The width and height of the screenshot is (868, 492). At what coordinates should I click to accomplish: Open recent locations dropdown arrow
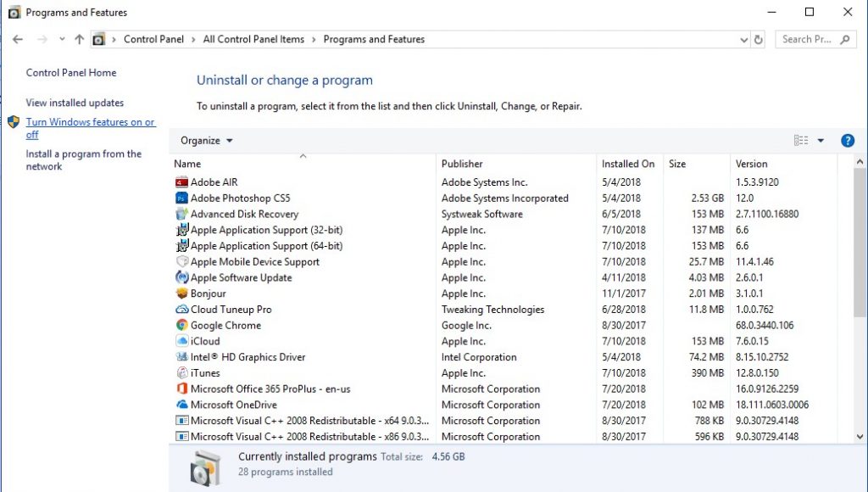pos(62,39)
